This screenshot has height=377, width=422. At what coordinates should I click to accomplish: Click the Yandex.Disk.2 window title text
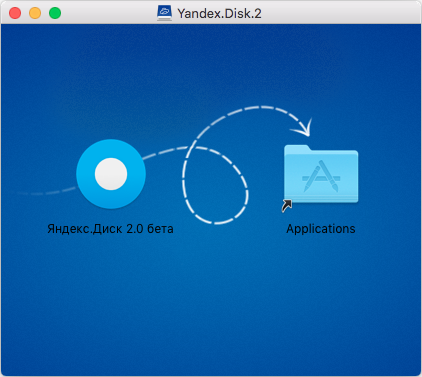[x=219, y=14]
